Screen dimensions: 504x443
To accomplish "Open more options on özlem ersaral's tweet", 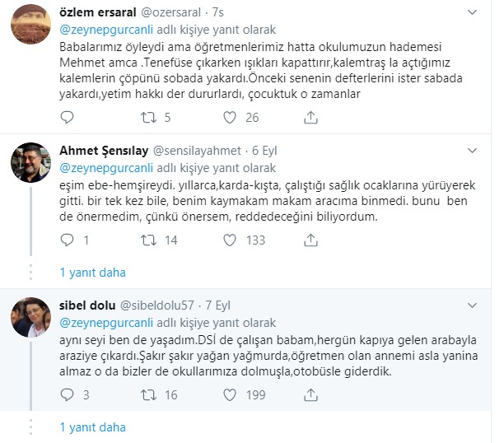I will click(471, 12).
